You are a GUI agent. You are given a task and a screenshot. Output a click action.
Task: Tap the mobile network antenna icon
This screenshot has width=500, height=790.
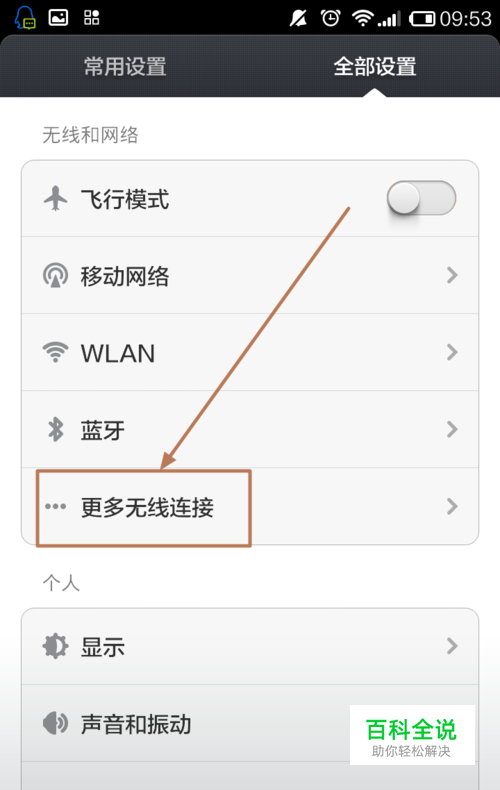coord(55,275)
